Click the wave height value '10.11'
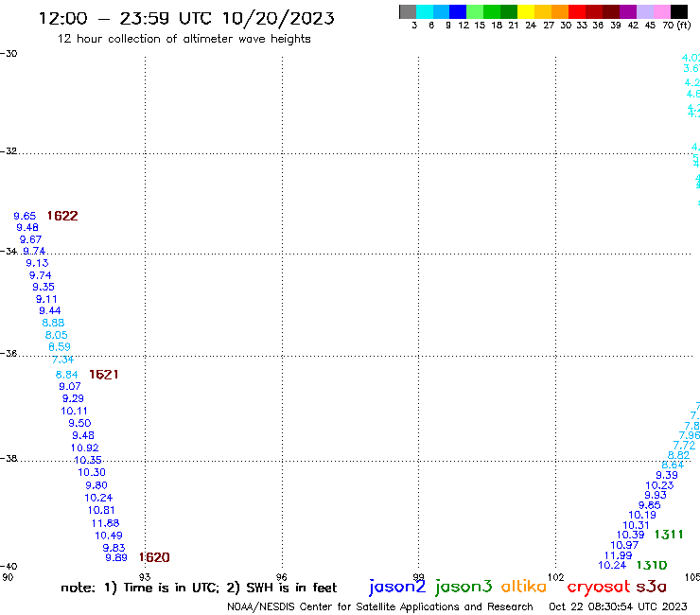This screenshot has height=615, width=700. (x=74, y=411)
